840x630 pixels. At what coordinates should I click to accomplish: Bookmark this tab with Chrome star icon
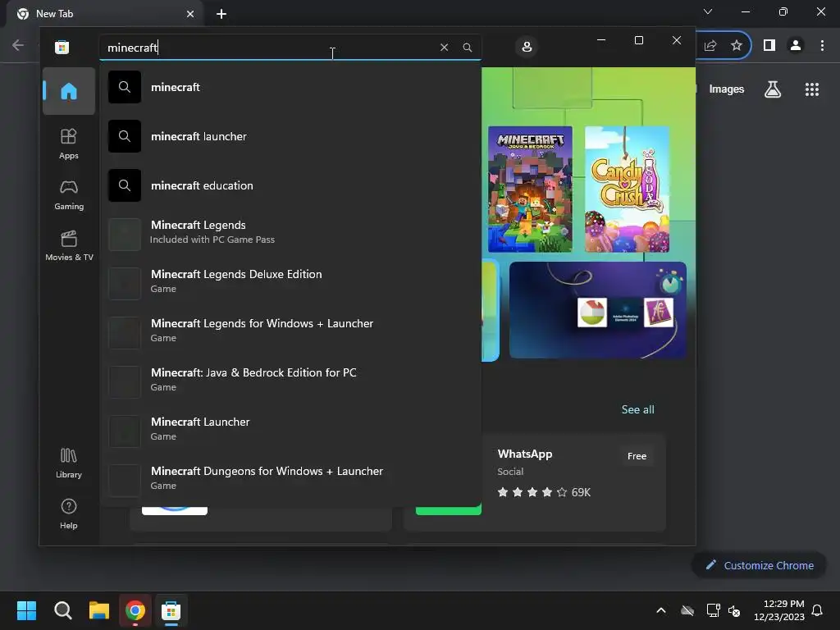coord(737,46)
